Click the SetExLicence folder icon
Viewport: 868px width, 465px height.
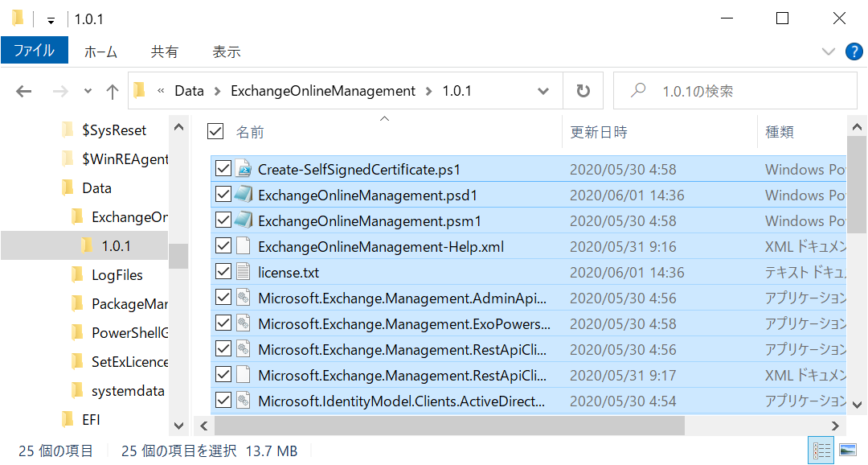point(77,361)
